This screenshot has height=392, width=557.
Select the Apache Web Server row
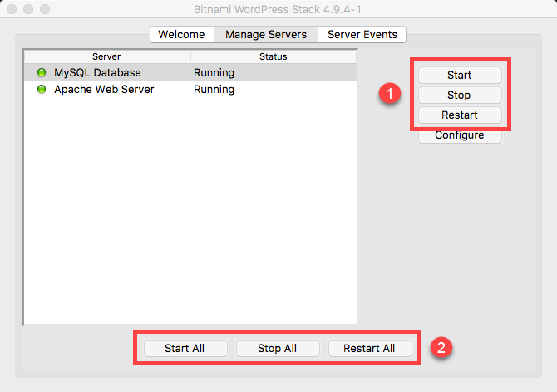pyautogui.click(x=190, y=89)
